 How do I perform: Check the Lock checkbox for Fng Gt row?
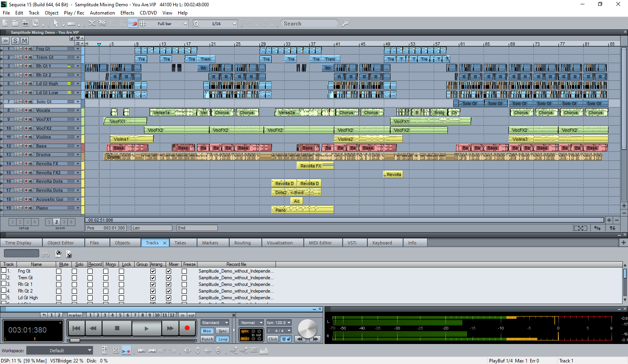121,271
